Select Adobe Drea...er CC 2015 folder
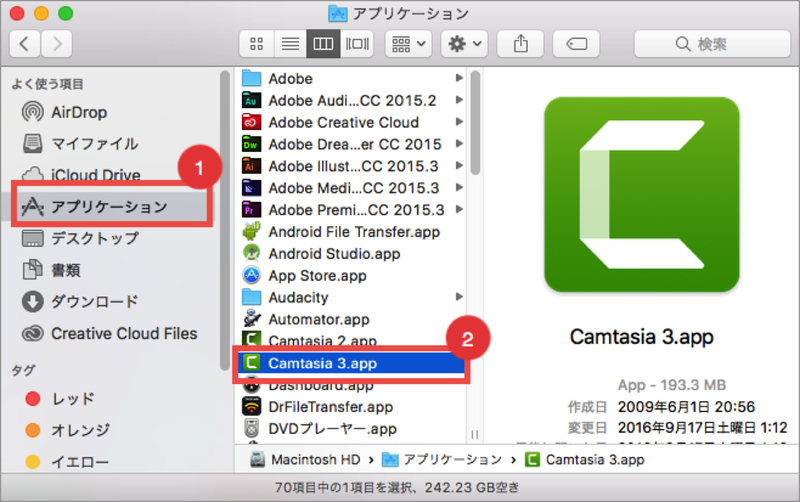The width and height of the screenshot is (800, 502). click(x=352, y=144)
